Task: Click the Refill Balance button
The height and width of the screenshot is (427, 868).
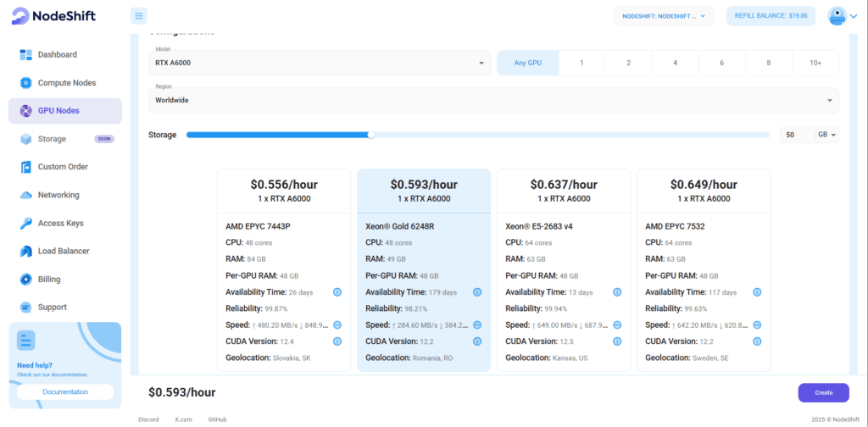Action: [771, 16]
